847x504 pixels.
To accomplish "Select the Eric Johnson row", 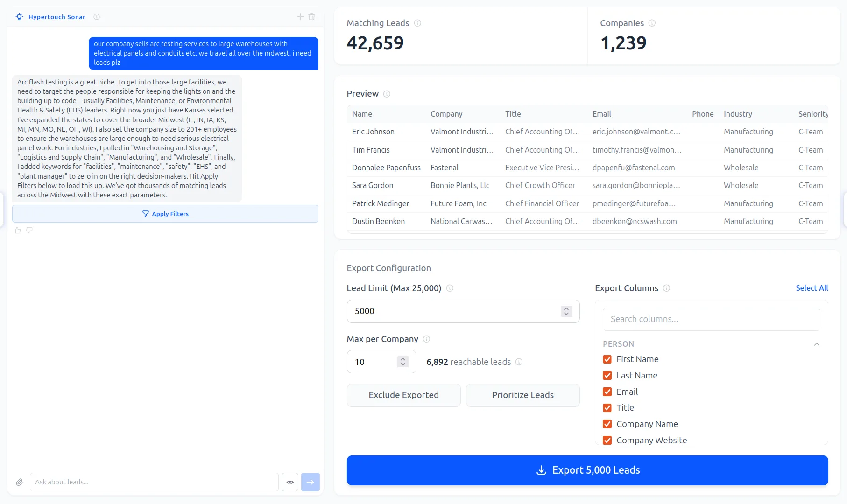I will (x=587, y=132).
